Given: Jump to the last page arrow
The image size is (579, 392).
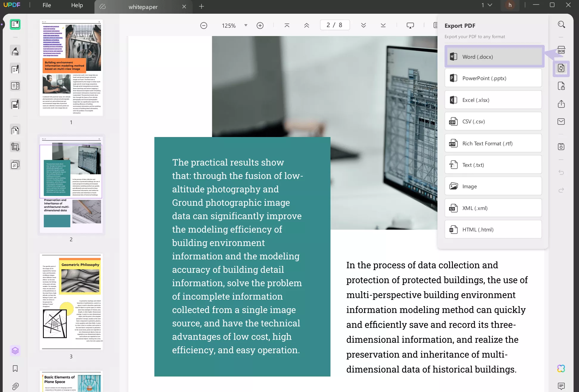Looking at the screenshot, I should [x=383, y=26].
